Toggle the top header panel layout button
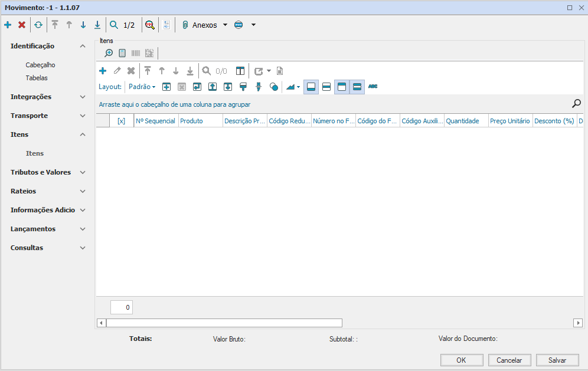 (342, 87)
